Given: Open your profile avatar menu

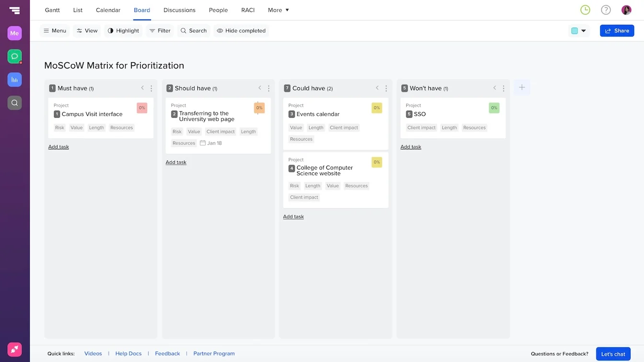Looking at the screenshot, I should [x=626, y=9].
